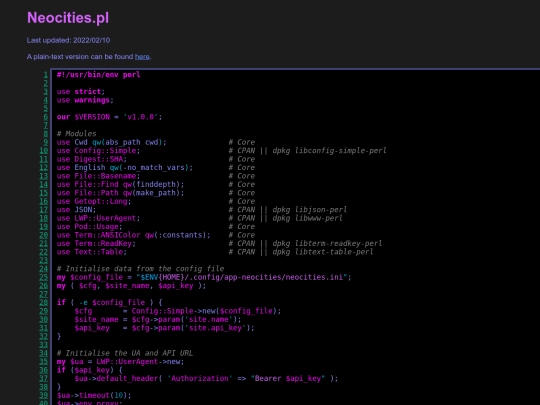
Task: Jump to line number 24 anchor
Action: pyautogui.click(x=44, y=269)
